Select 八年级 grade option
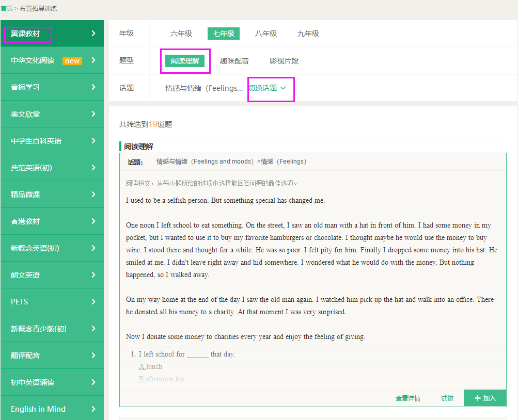This screenshot has width=518, height=420. tap(266, 34)
